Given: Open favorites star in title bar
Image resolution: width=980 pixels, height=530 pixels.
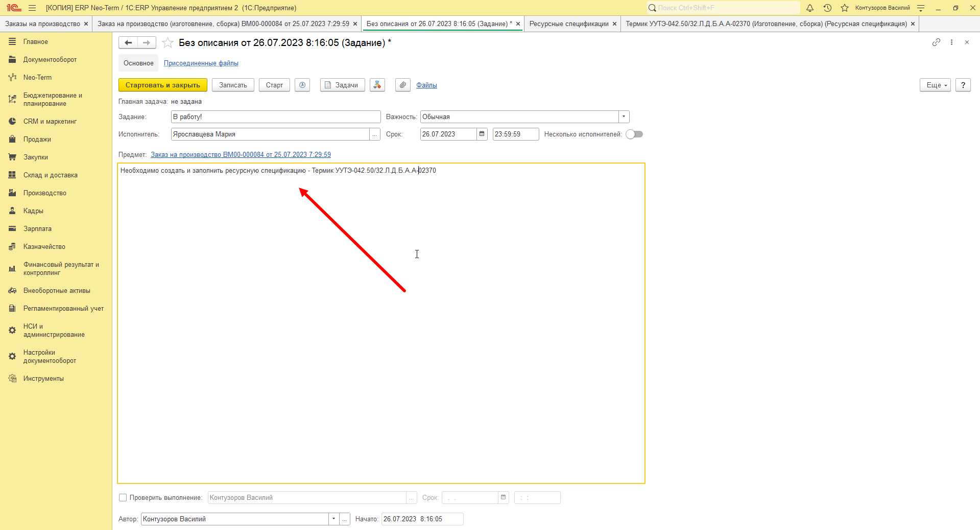Looking at the screenshot, I should [845, 8].
